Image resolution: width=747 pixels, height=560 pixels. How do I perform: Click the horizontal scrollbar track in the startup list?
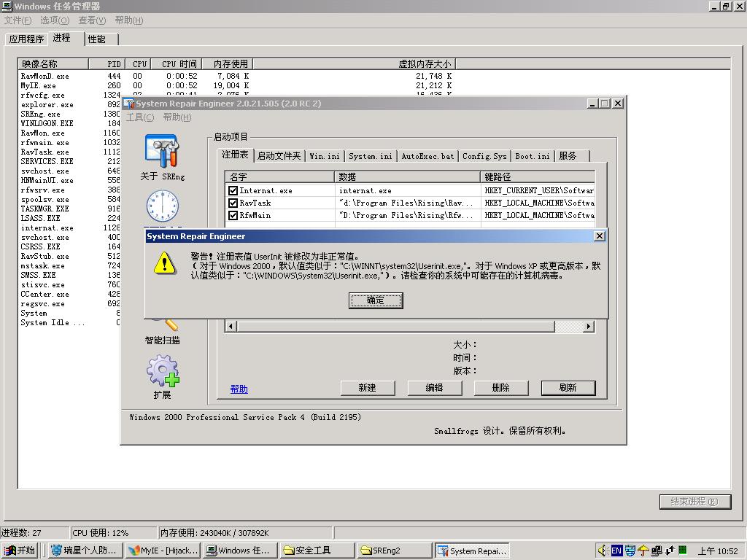pyautogui.click(x=569, y=326)
